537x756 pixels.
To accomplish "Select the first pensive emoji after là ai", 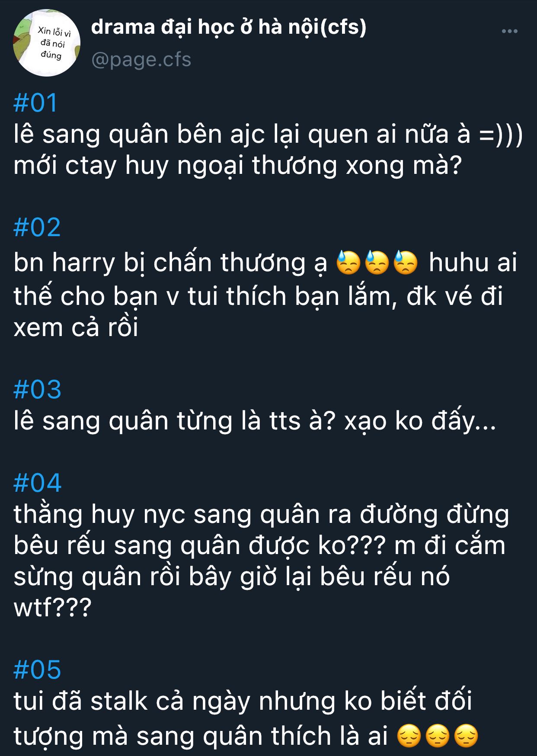I will click(409, 736).
